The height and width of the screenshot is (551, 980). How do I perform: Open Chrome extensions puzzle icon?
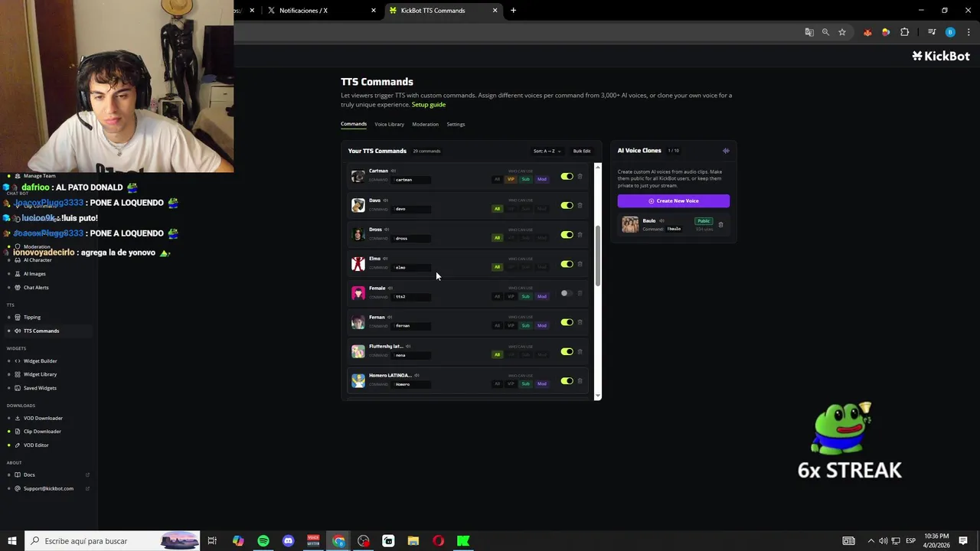click(905, 32)
